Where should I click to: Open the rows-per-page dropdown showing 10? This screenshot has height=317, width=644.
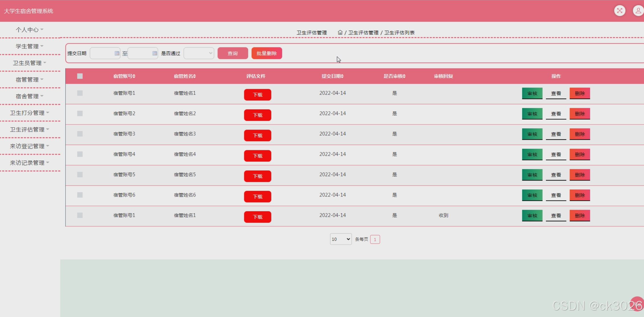point(341,239)
